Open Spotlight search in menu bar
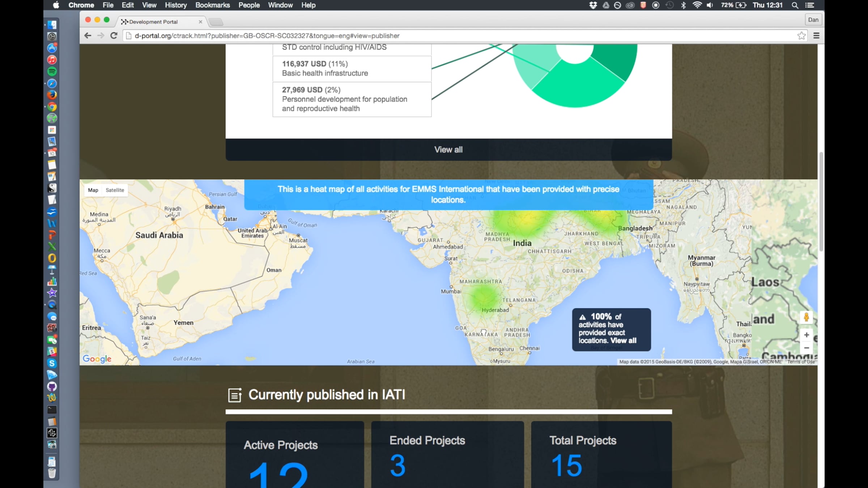The image size is (868, 488). pyautogui.click(x=795, y=5)
